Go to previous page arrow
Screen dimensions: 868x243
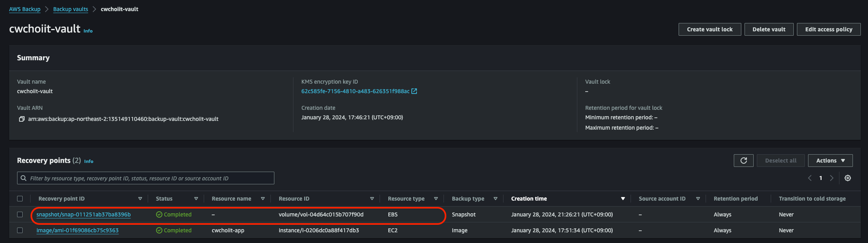pos(810,178)
